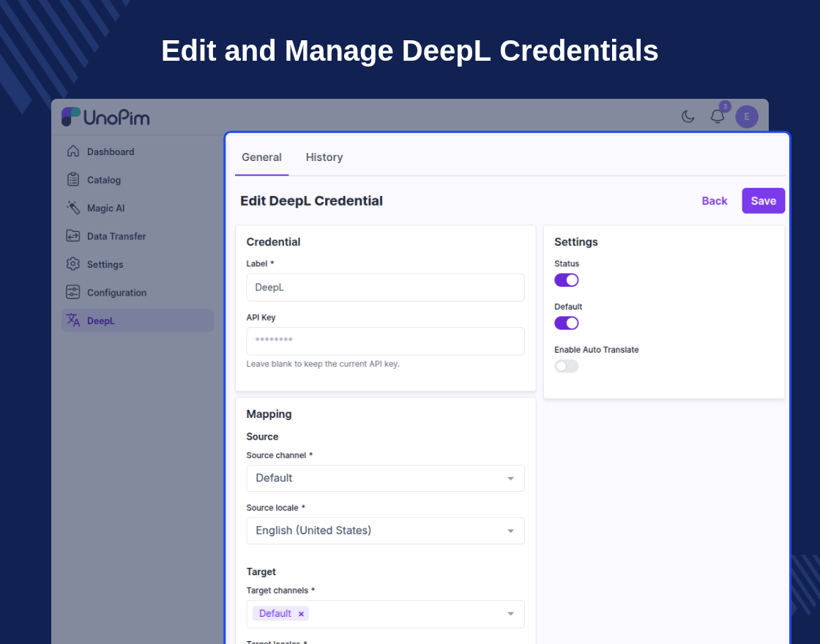Screen dimensions: 820x644
Task: Click the Configuration sliders icon
Action: click(x=73, y=292)
